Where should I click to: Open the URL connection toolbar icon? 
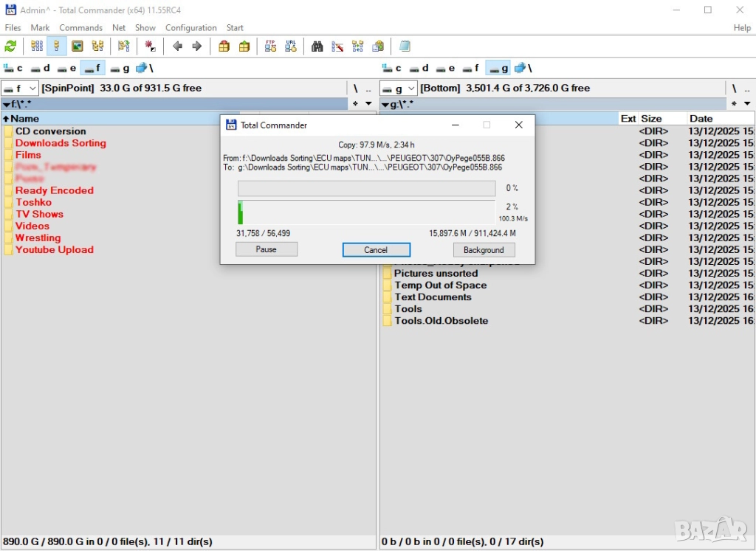click(x=291, y=46)
